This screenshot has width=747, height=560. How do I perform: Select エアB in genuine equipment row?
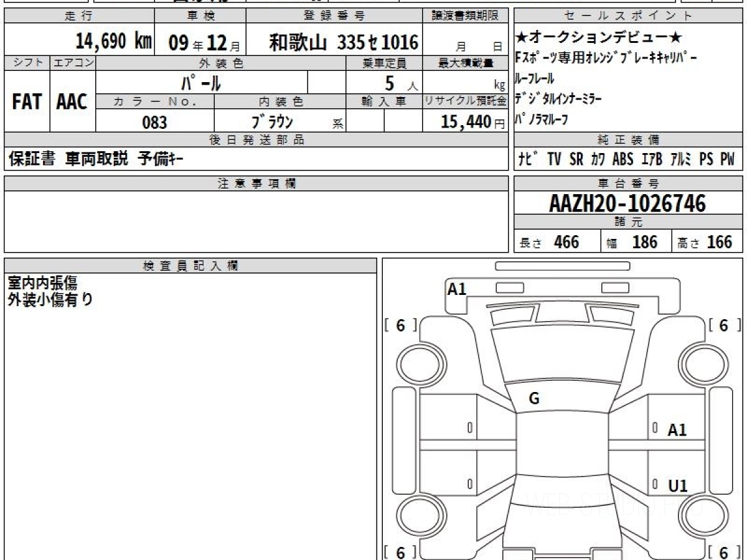tap(652, 159)
